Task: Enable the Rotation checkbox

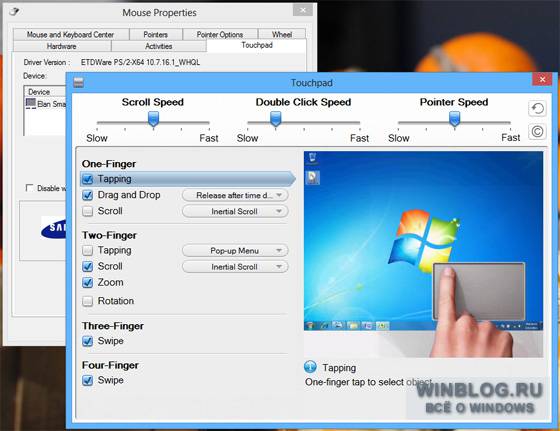Action: [x=88, y=301]
